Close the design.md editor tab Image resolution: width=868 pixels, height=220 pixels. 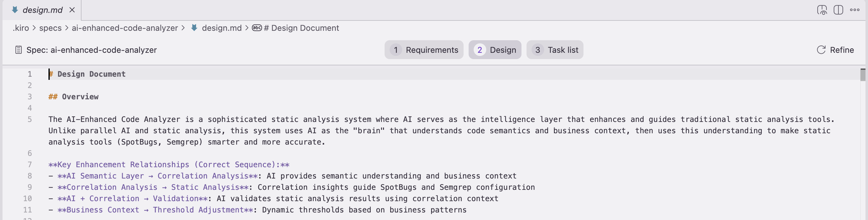pyautogui.click(x=72, y=10)
